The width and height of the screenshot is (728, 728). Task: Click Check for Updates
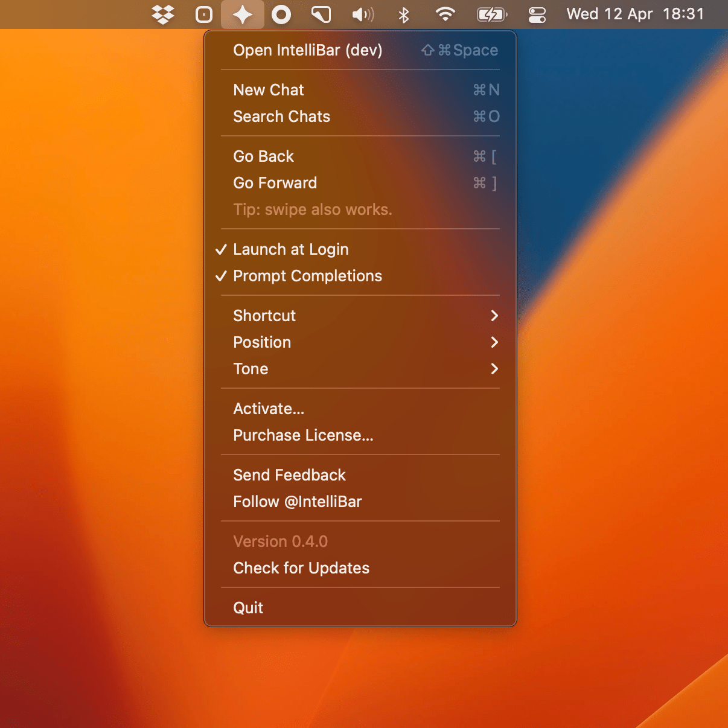pos(360,568)
